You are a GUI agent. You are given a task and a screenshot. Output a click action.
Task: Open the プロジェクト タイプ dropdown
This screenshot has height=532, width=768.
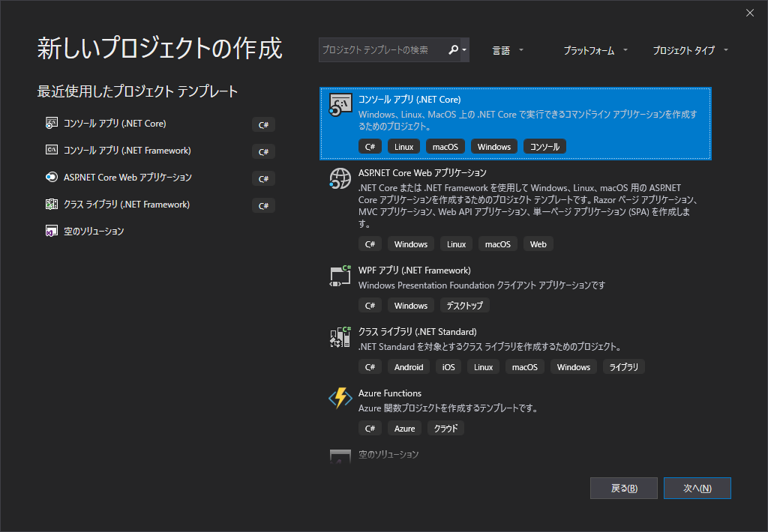tap(685, 50)
